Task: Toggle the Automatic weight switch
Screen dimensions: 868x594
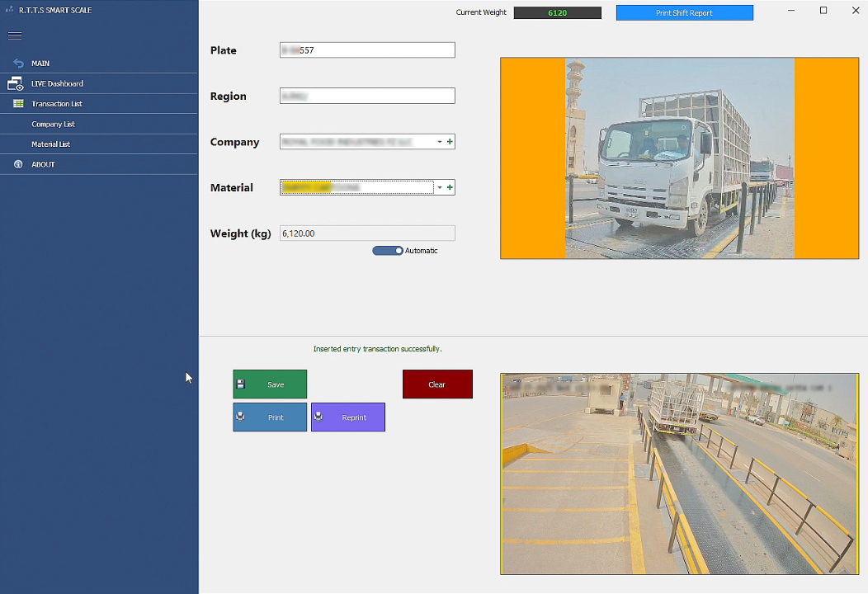Action: pos(388,251)
